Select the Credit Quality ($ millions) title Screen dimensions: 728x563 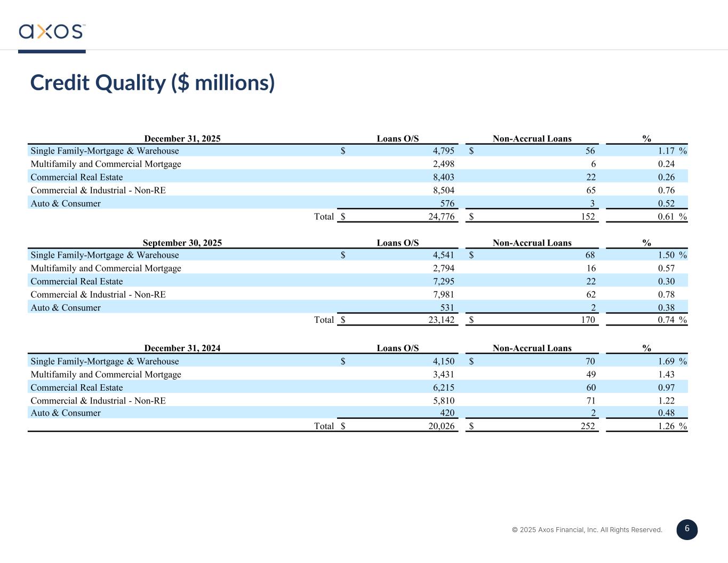pyautogui.click(x=153, y=83)
